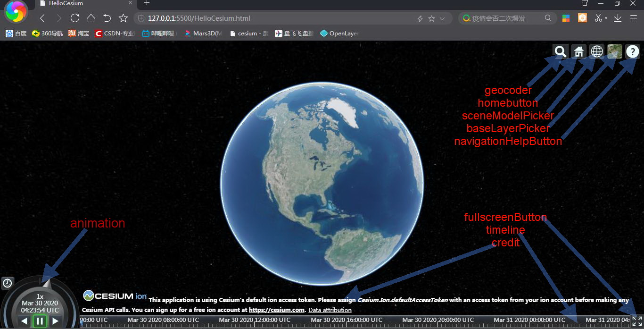This screenshot has height=329, width=644.
Task: Open the 淘宝 bookmark
Action: point(79,34)
